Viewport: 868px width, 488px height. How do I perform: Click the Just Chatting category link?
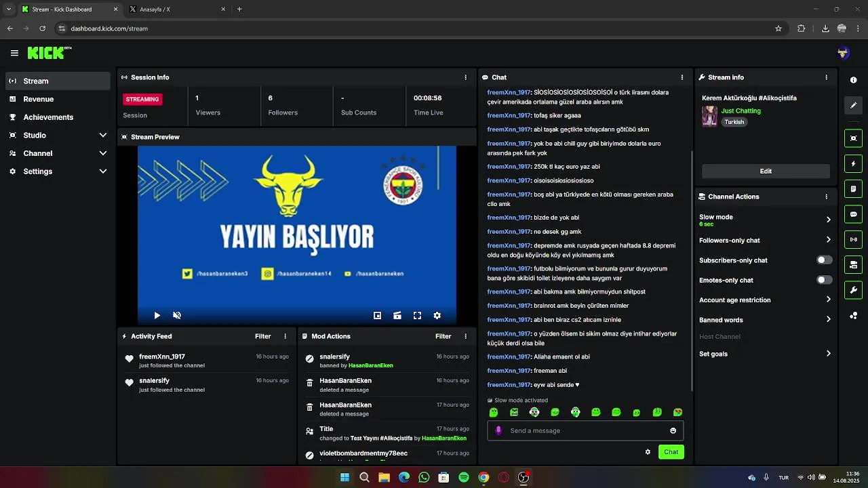click(x=741, y=110)
